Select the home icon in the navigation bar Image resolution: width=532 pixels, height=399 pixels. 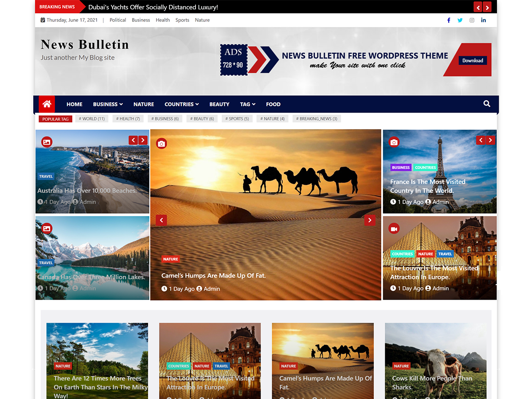47,104
